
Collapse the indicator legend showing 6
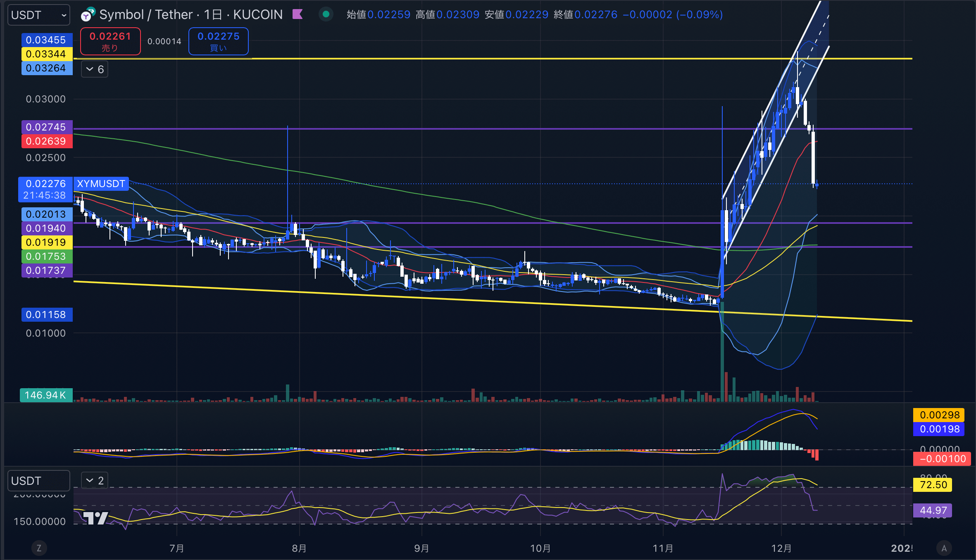(x=95, y=69)
